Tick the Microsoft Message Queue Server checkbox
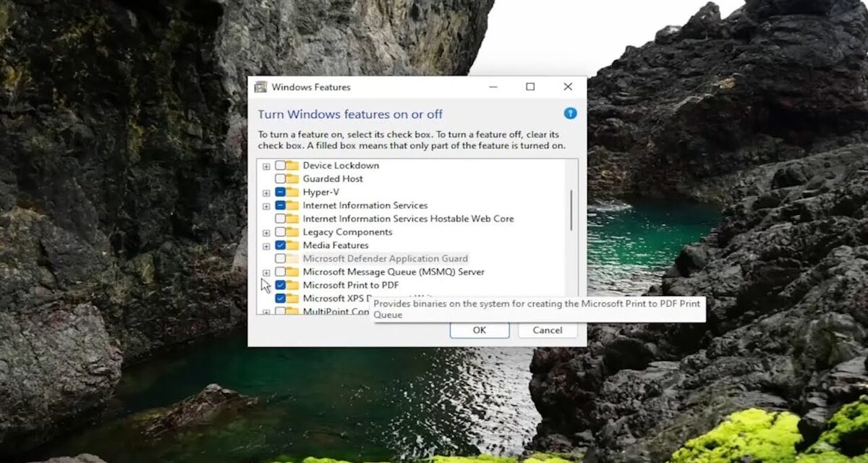Screen dimensions: 868x463 tap(280, 272)
